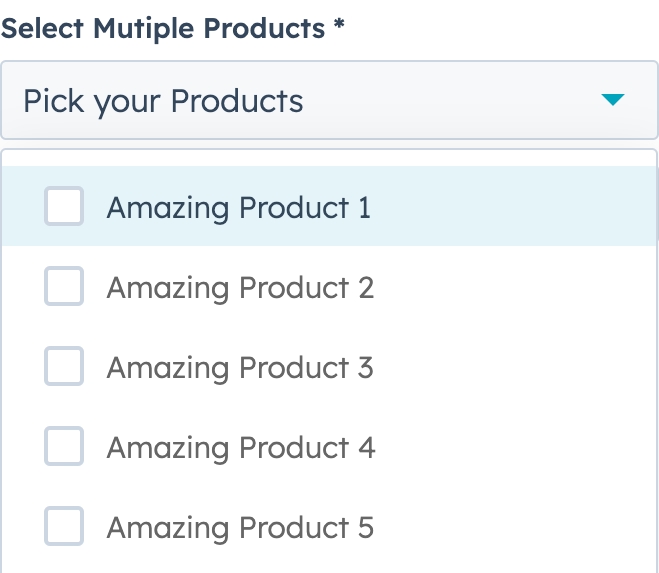Click empty space right of Amazing Product 2
This screenshot has height=573, width=659.
[x=510, y=287]
